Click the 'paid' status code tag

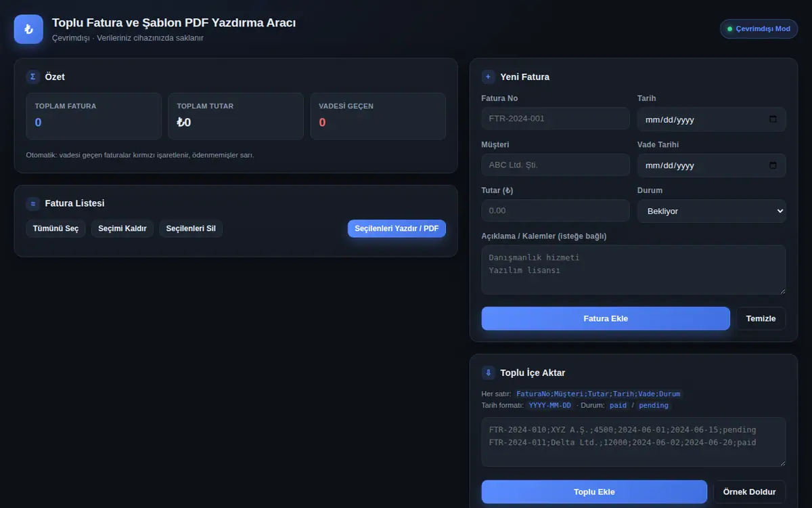coord(618,405)
